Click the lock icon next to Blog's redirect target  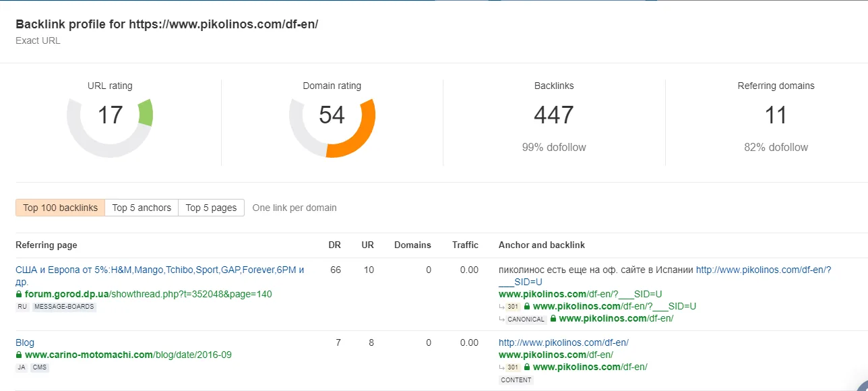pyautogui.click(x=526, y=366)
